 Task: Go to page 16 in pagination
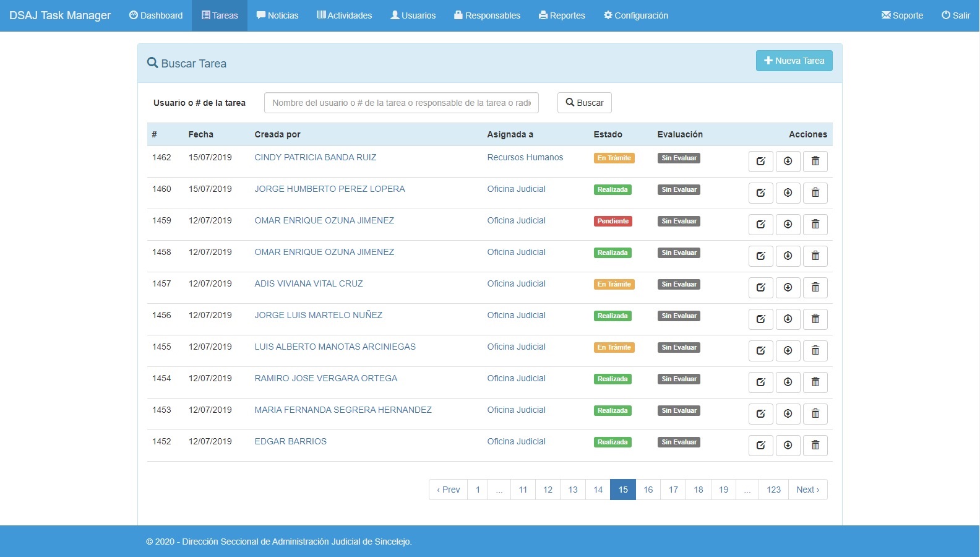point(648,490)
